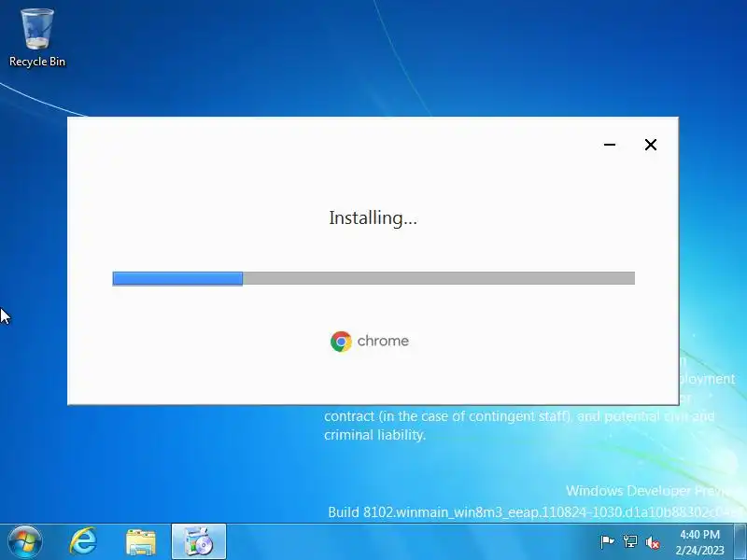
Task: Open the Windows Start orb
Action: [25, 542]
